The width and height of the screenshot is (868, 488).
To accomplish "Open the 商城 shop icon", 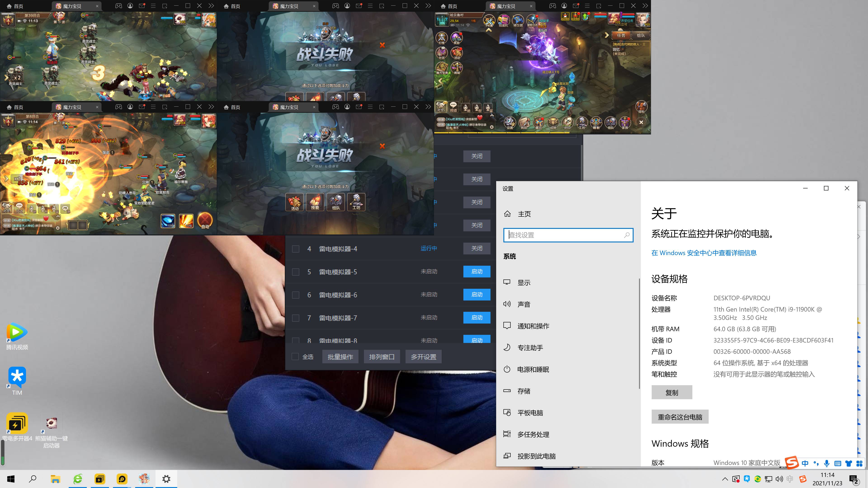I will (457, 67).
